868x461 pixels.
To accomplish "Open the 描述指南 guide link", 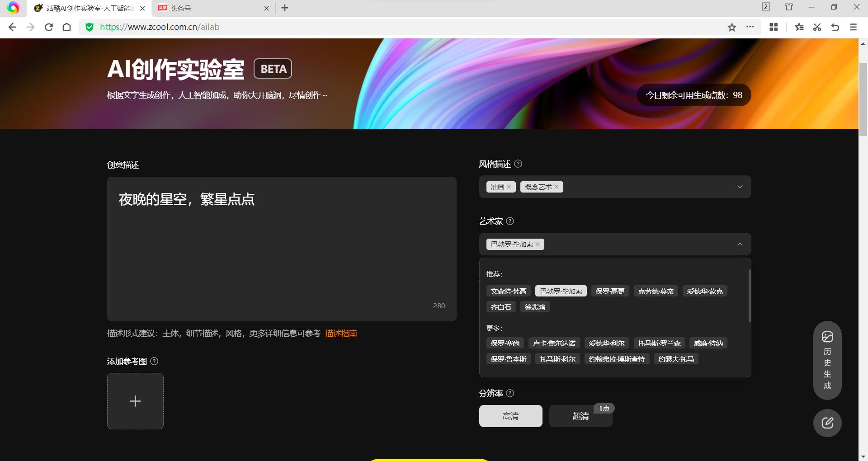I will [x=341, y=334].
